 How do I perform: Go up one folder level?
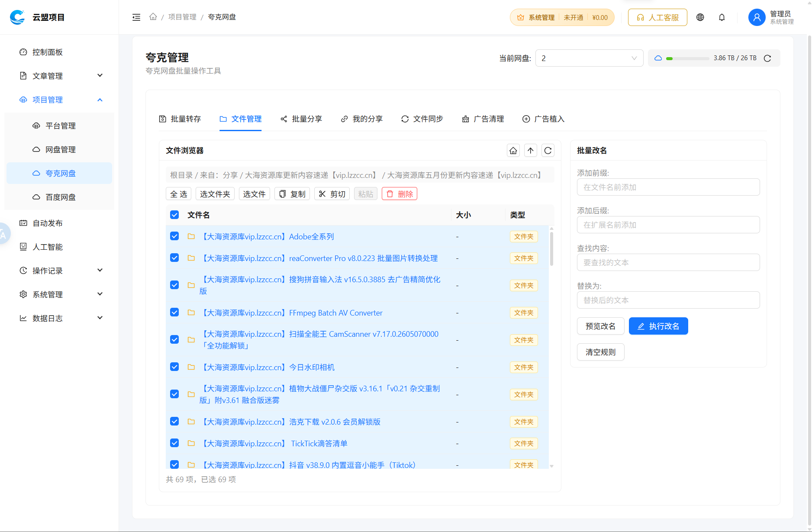coord(530,150)
